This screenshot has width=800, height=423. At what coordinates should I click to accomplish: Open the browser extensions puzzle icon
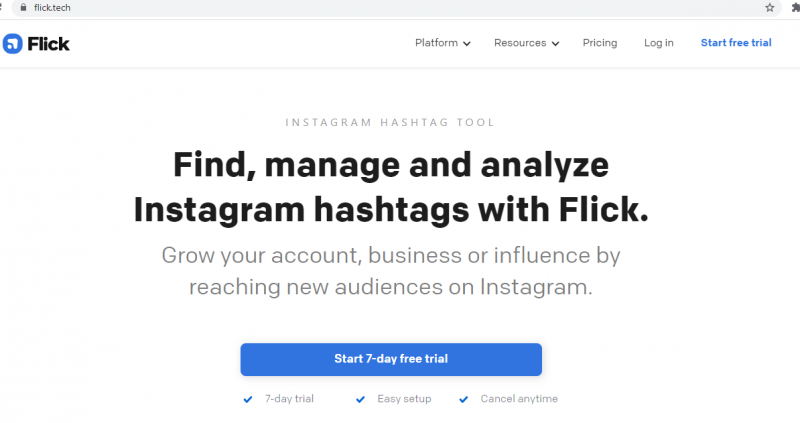[x=795, y=8]
